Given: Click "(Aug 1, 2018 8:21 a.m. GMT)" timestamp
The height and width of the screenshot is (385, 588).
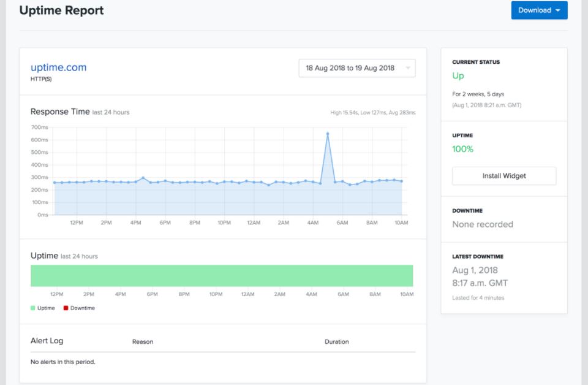Looking at the screenshot, I should [487, 105].
